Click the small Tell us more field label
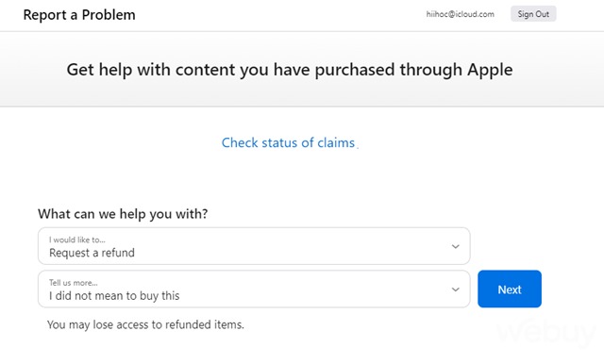Viewport: 604px width, 364px height. [x=74, y=283]
